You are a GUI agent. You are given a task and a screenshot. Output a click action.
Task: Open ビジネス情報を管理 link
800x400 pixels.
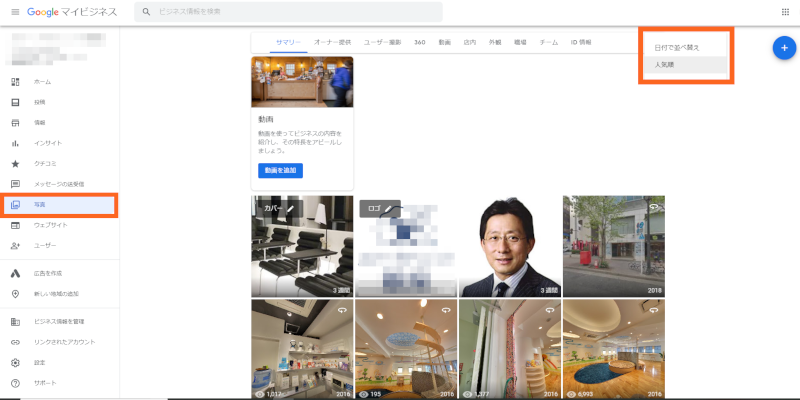click(58, 322)
